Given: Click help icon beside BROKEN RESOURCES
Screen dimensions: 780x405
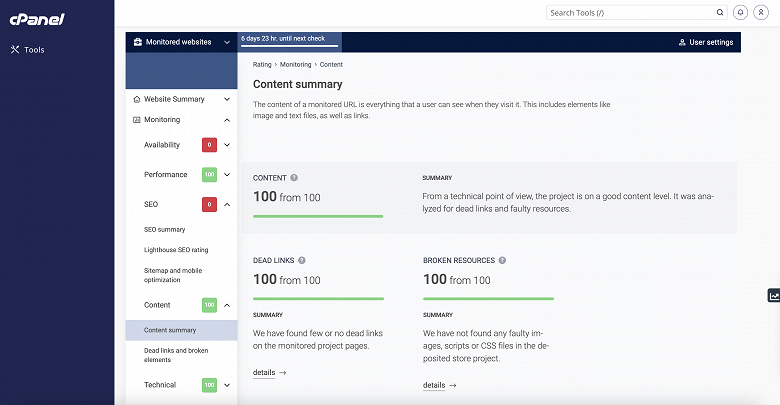Looking at the screenshot, I should pos(502,260).
